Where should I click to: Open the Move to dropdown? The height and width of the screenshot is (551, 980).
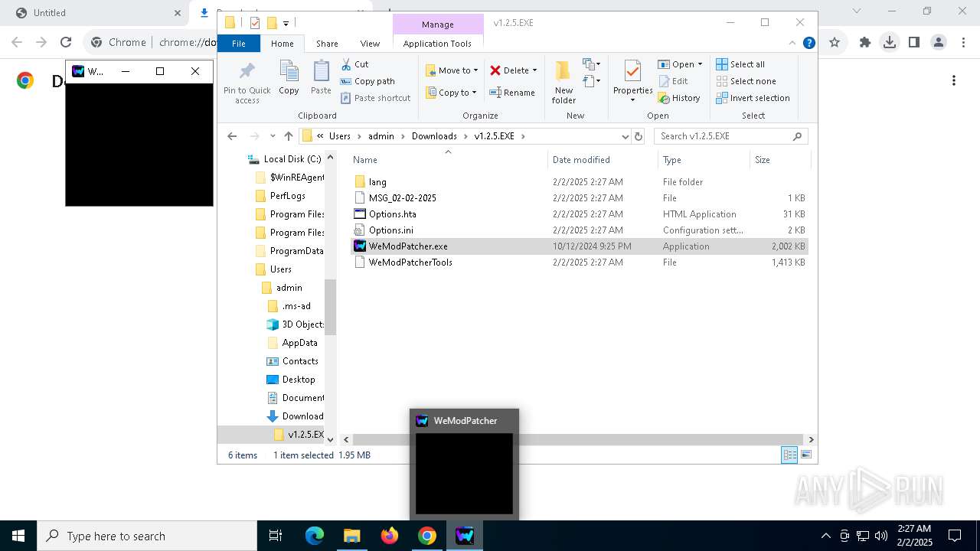point(452,70)
